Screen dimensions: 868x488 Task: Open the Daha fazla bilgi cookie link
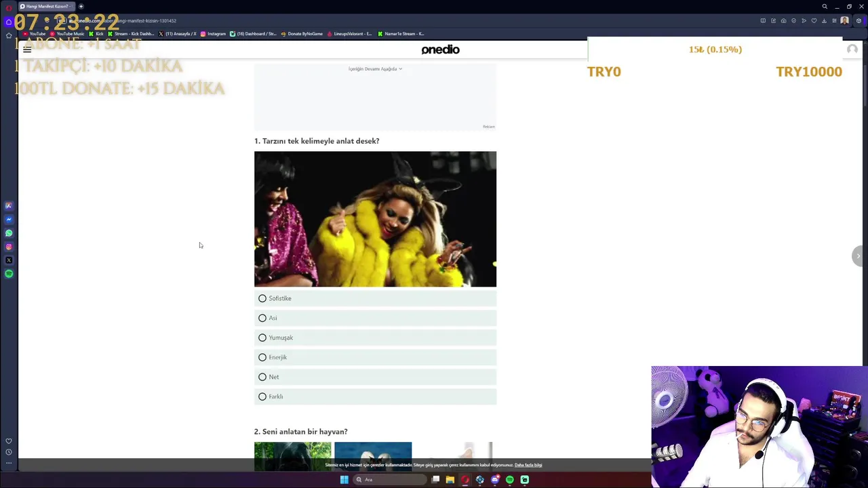point(528,465)
